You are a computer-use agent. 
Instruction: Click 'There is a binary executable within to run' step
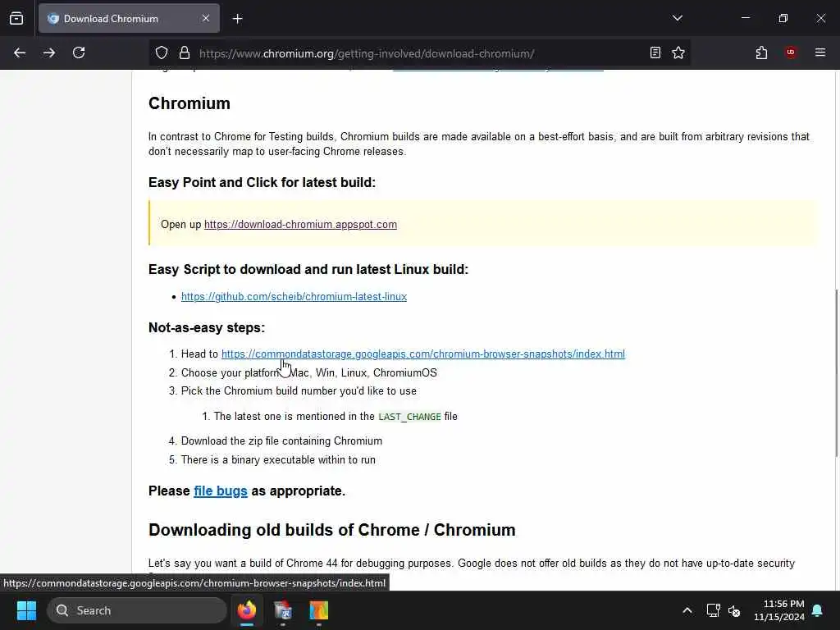click(278, 459)
